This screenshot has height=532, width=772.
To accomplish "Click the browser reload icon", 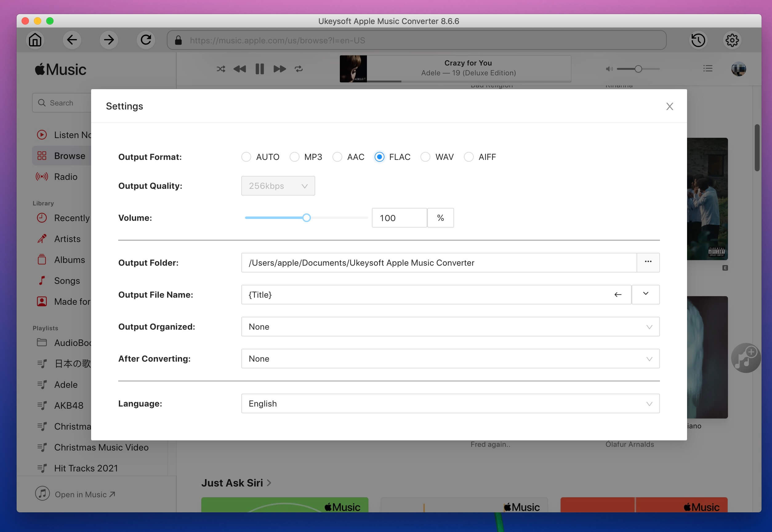I will [146, 40].
